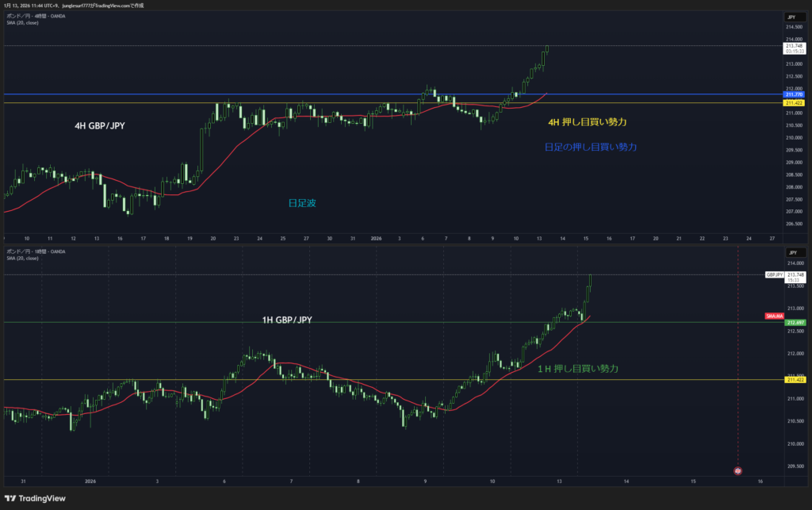The image size is (812, 510).
Task: Select the green '1H 押し目買い勢力' annotation
Action: (x=577, y=369)
